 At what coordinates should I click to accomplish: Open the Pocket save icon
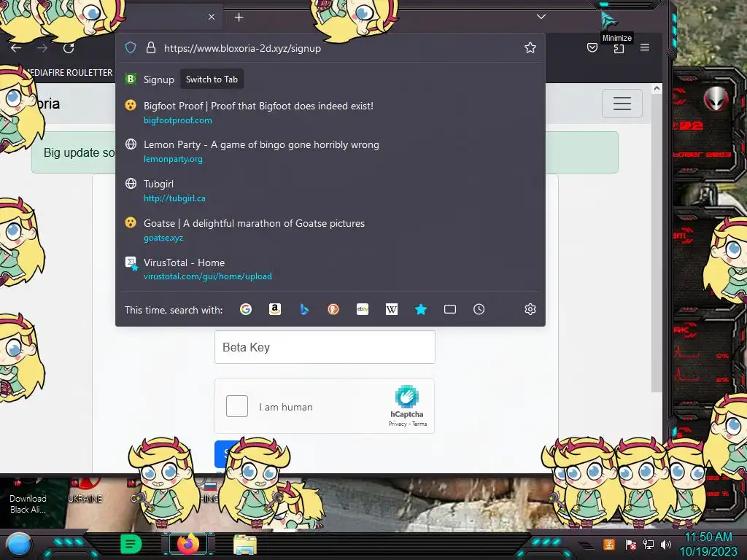tap(592, 47)
